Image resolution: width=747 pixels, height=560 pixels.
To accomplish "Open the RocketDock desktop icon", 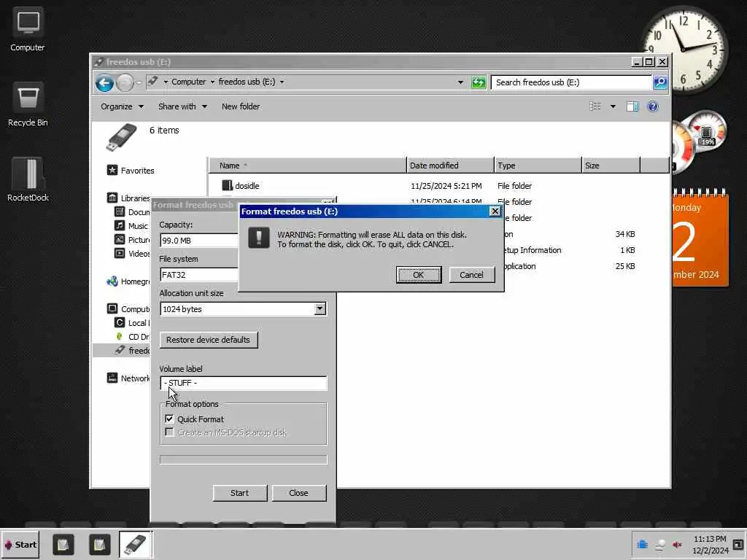I will point(28,179).
